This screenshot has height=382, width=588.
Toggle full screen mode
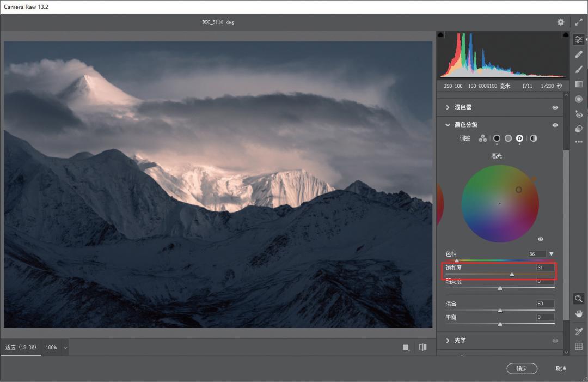(579, 22)
